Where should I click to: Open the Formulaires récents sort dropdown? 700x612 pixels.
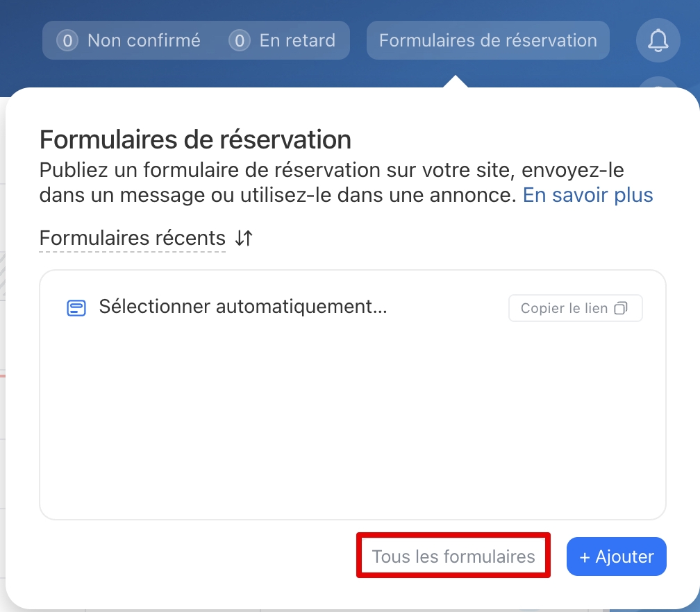[133, 238]
